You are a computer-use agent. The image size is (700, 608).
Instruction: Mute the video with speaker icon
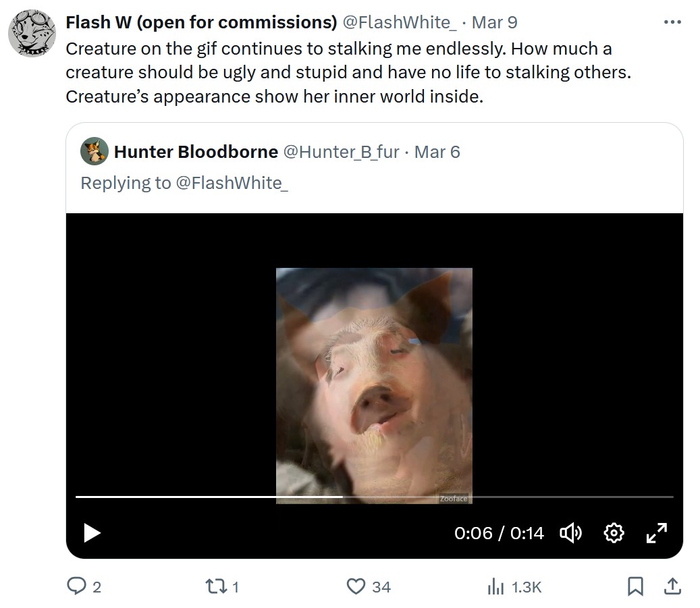pos(570,532)
